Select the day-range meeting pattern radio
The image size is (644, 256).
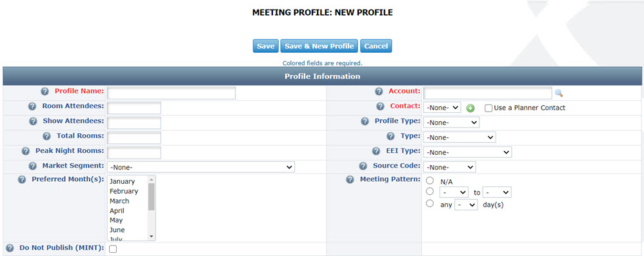click(x=430, y=191)
